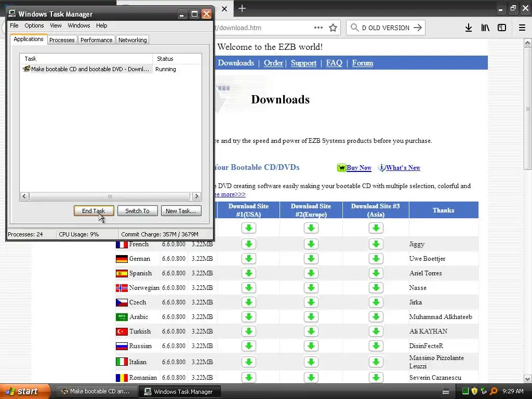Image resolution: width=532 pixels, height=399 pixels.
Task: Download Spanish version from Asia site
Action: pyautogui.click(x=376, y=273)
